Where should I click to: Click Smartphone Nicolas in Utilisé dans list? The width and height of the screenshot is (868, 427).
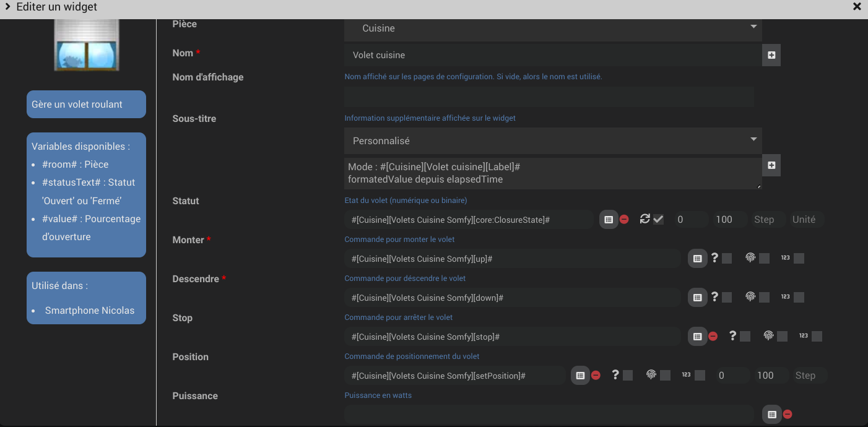90,311
